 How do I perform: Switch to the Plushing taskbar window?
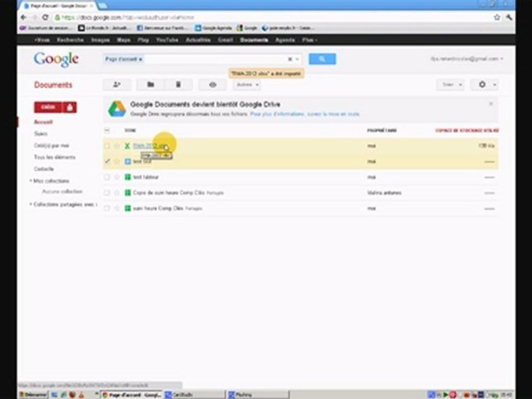tap(258, 395)
